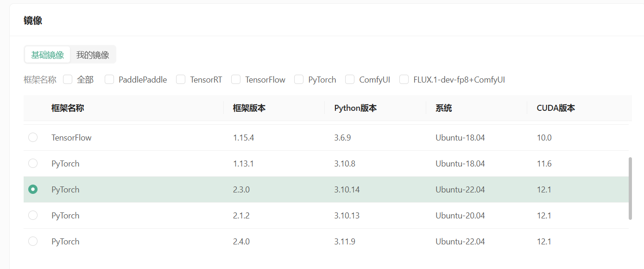Enable the PaddlePaddle filter checkbox
Screen dimensions: 644x269
pyautogui.click(x=109, y=79)
